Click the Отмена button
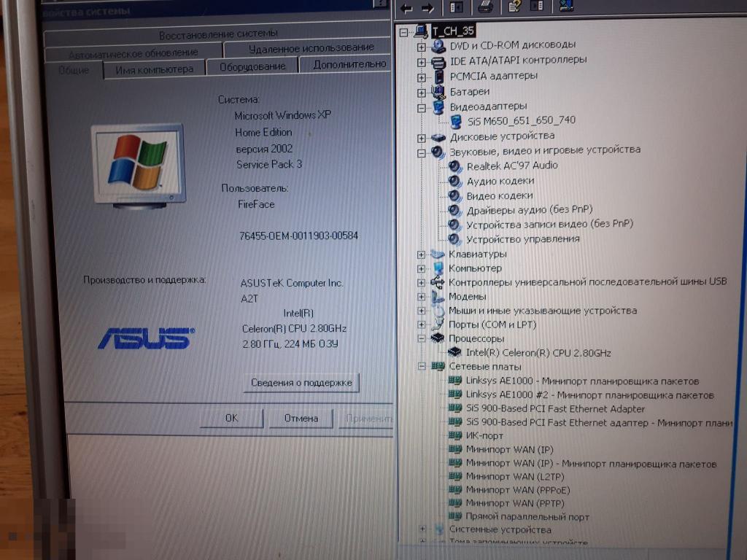 [301, 419]
